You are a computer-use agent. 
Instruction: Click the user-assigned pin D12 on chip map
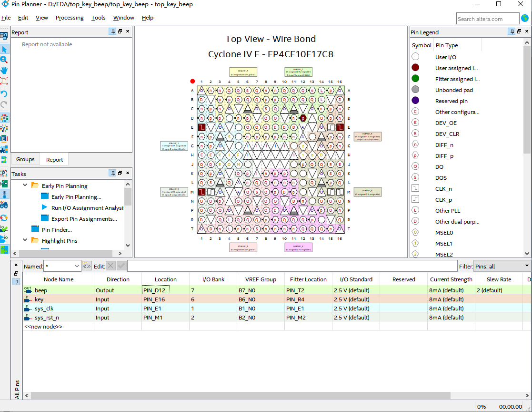[x=303, y=118]
